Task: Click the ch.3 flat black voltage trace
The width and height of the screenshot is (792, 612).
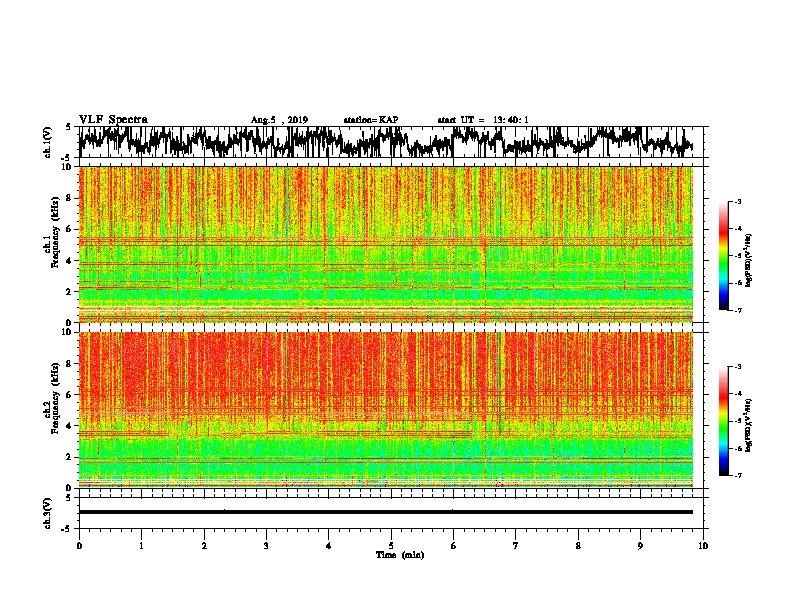Action: [386, 512]
